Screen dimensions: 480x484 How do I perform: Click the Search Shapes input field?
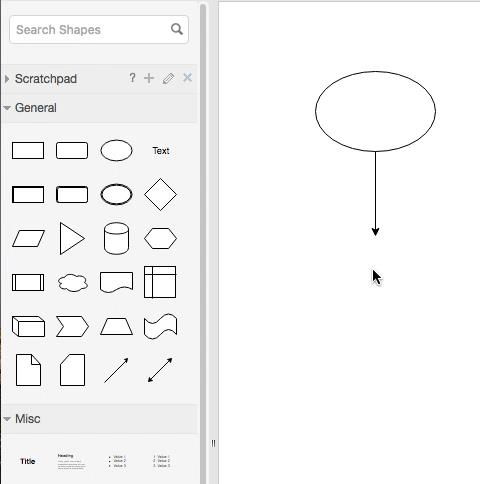coord(99,30)
